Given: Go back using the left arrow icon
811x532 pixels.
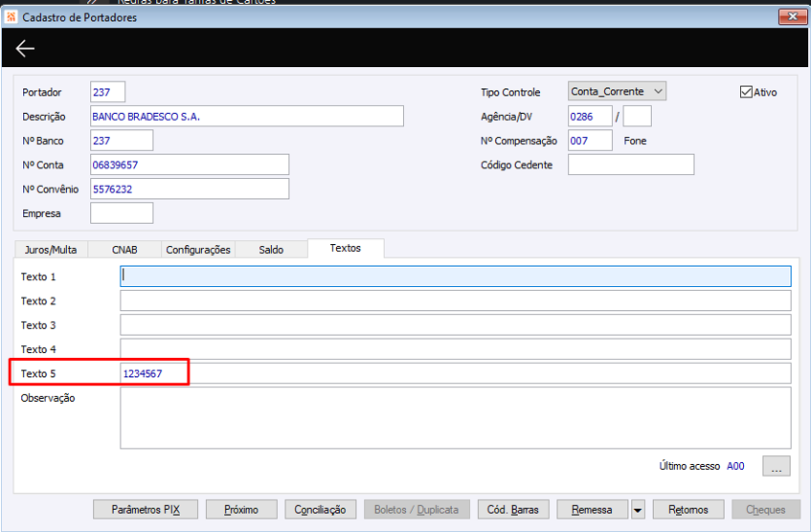Looking at the screenshot, I should [x=25, y=48].
